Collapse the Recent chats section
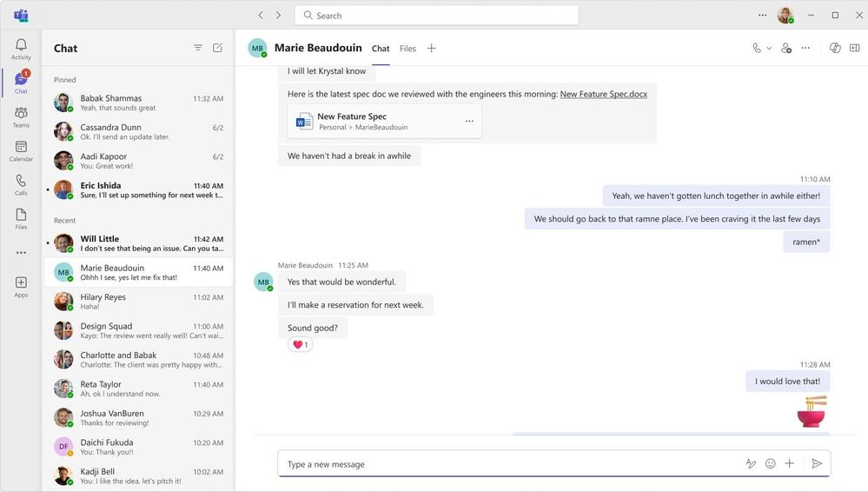 [x=65, y=221]
